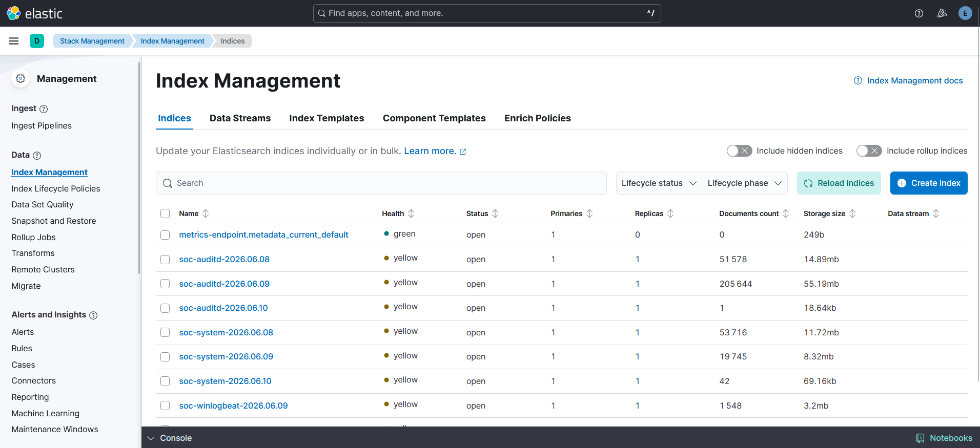The image size is (980, 448).
Task: Open Snapshot and Restore in sidebar
Action: tap(54, 221)
